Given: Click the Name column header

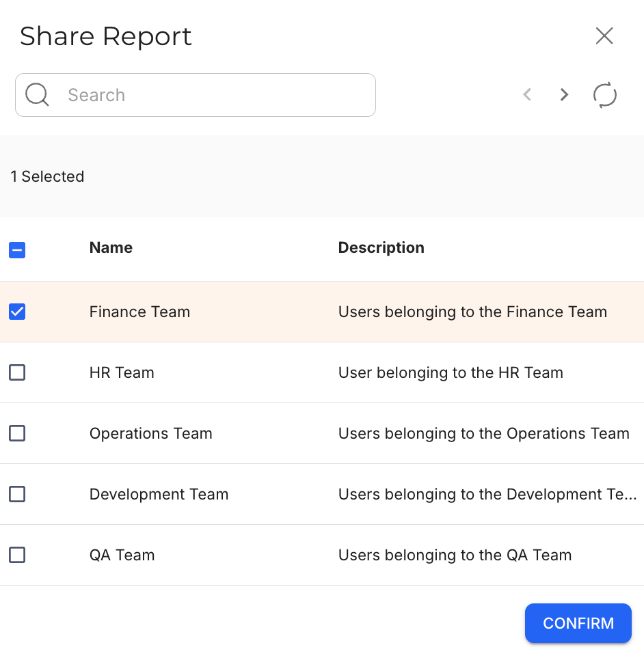Looking at the screenshot, I should point(111,247).
